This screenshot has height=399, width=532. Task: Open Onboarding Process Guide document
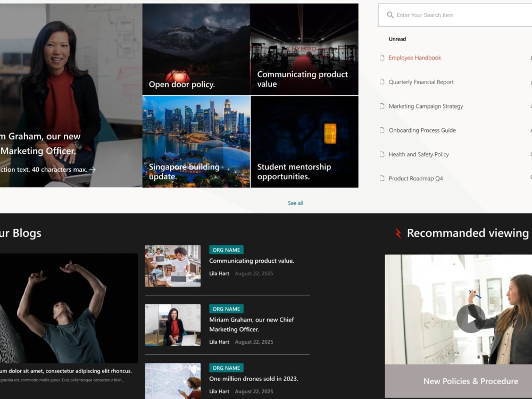422,130
